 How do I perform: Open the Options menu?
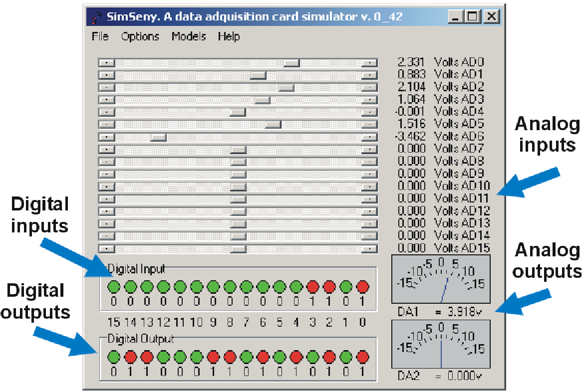tap(140, 36)
